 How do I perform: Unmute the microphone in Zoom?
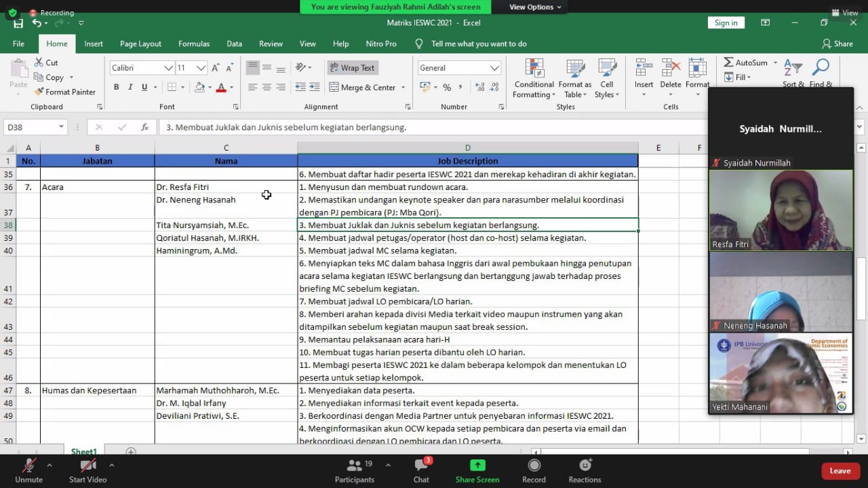[28, 470]
